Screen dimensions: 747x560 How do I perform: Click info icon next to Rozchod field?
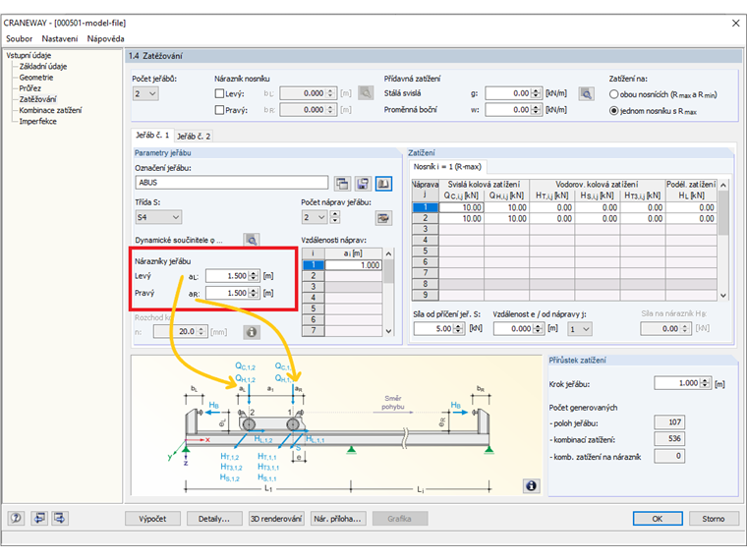pos(252,332)
